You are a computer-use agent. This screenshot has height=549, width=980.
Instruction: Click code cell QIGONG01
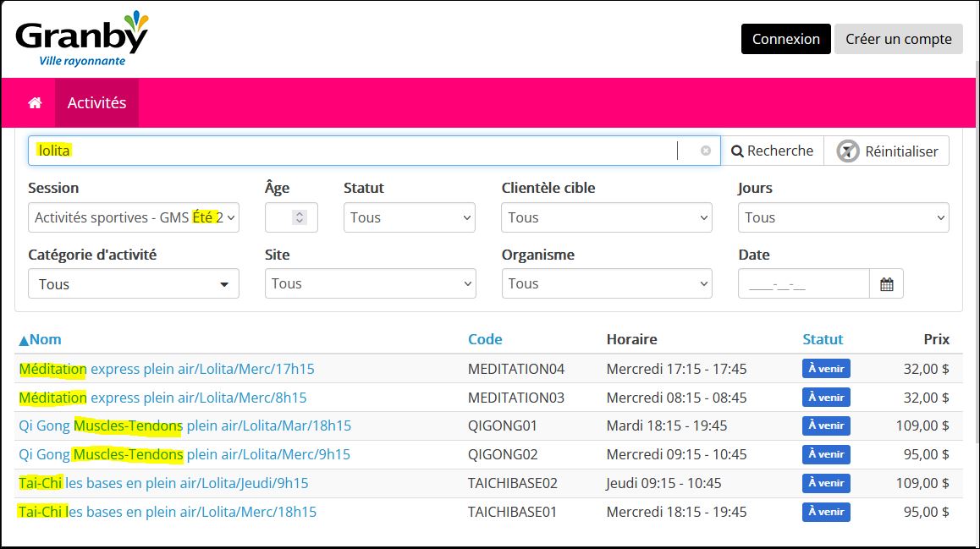click(x=503, y=426)
